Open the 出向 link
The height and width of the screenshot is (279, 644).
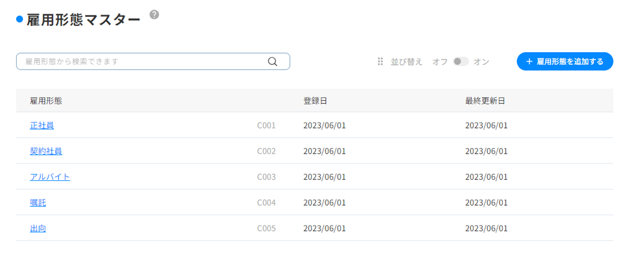tap(38, 229)
